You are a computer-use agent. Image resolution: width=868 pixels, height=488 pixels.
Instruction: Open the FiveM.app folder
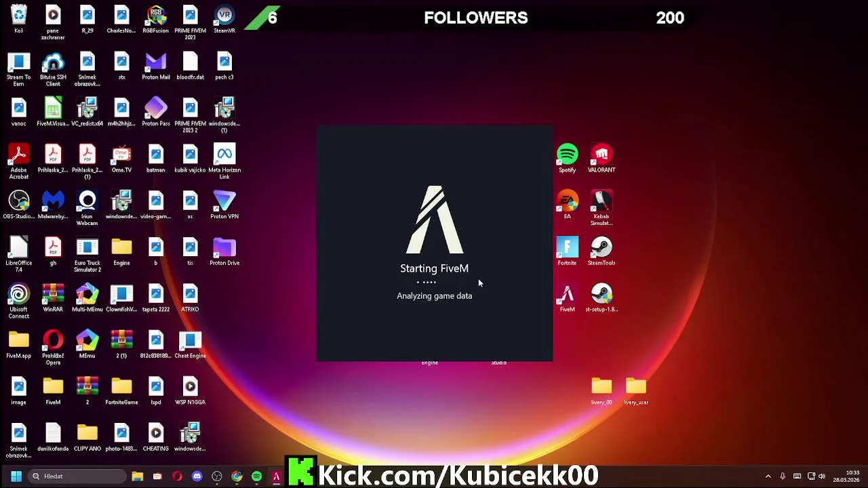click(19, 344)
